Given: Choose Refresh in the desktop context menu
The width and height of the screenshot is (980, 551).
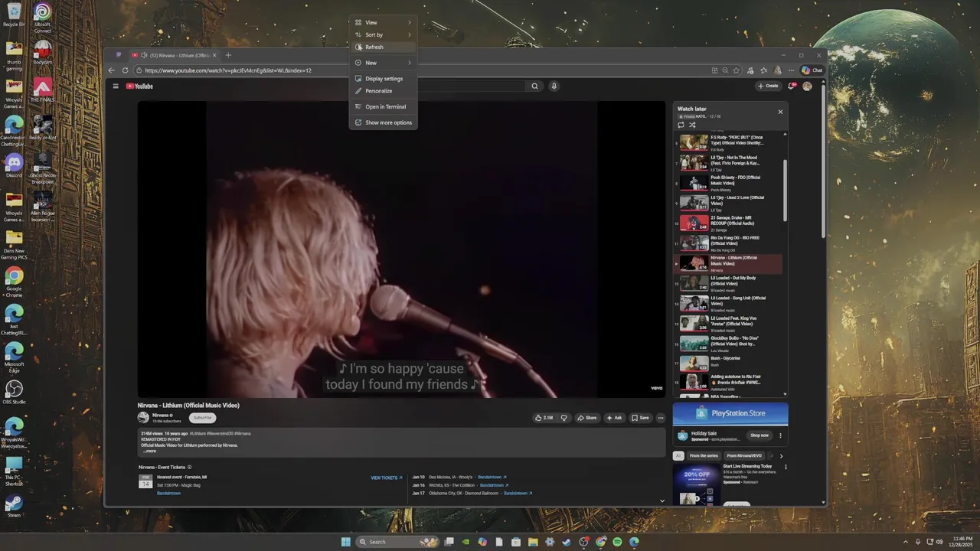Looking at the screenshot, I should click(383, 47).
